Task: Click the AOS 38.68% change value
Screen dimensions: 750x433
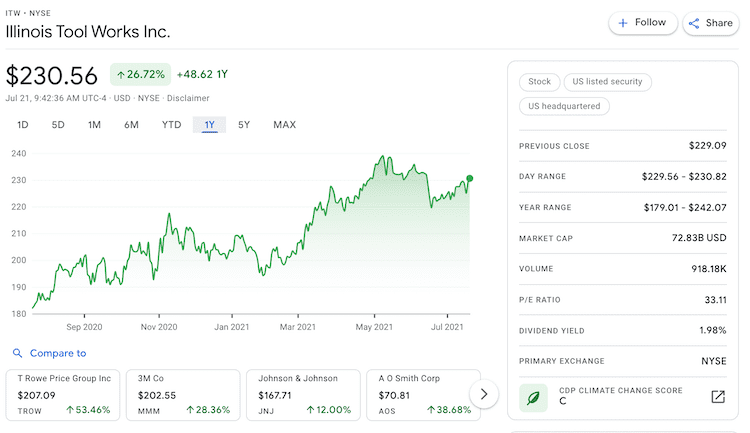Action: tap(449, 410)
